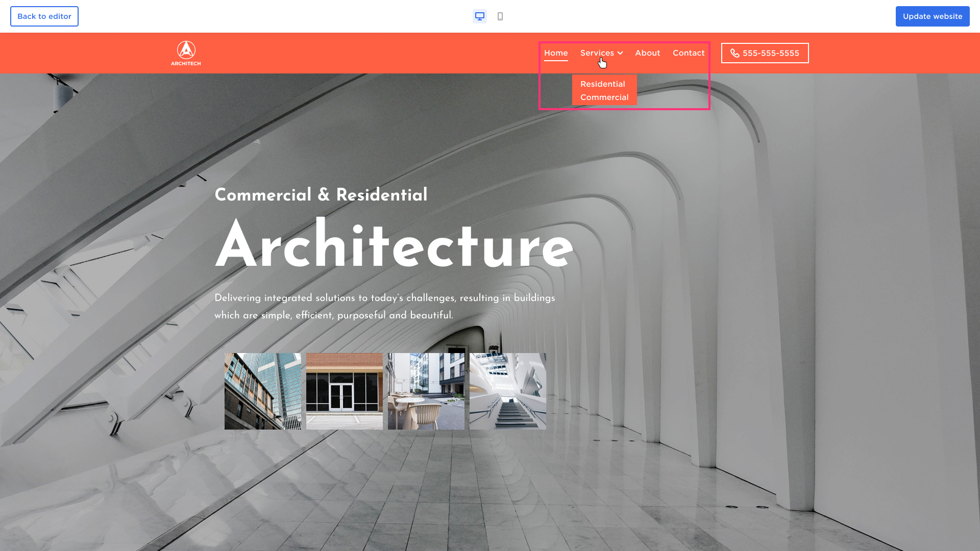Click the Commercial & Residential subtitle
The image size is (980, 551).
pyautogui.click(x=321, y=195)
